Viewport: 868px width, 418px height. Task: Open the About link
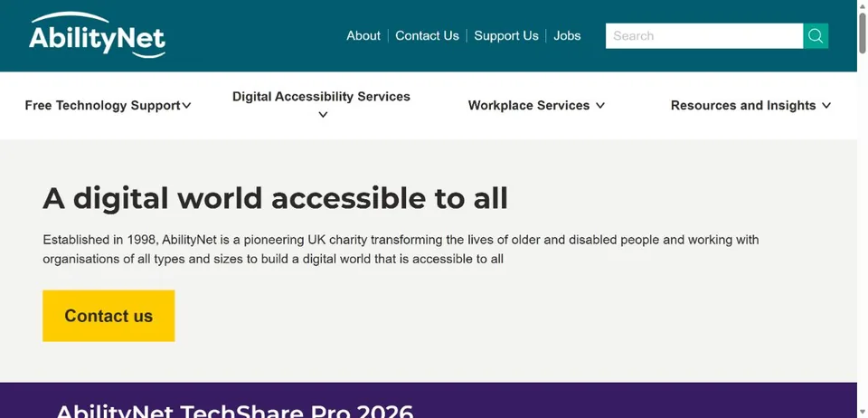[x=363, y=36]
